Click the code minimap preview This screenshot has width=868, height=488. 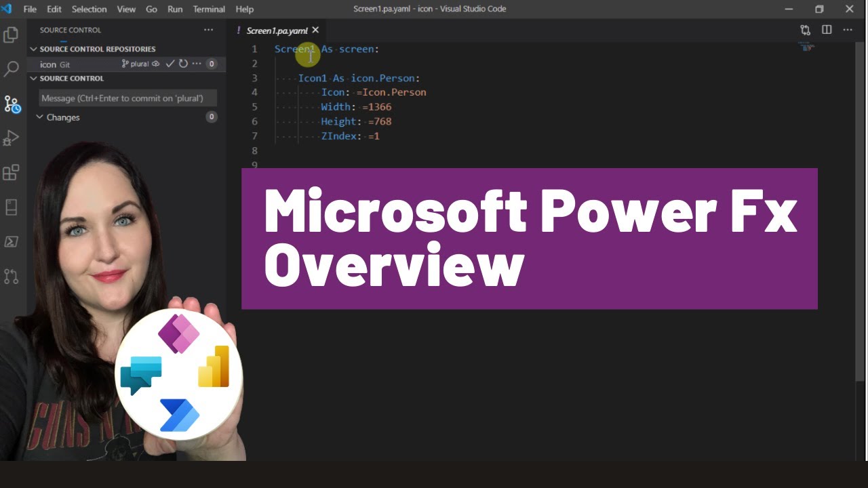pos(806,47)
